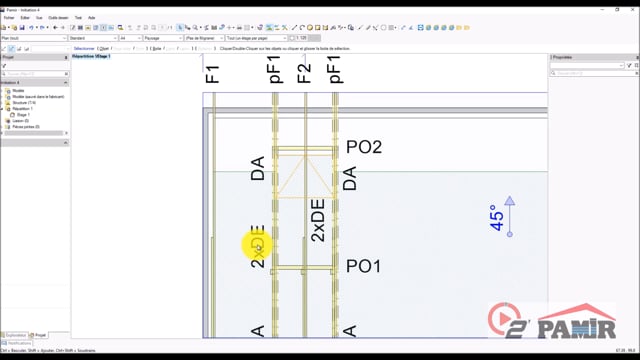Click the 2xDE label beside the F2 truss
The width and height of the screenshot is (640, 360).
click(318, 220)
